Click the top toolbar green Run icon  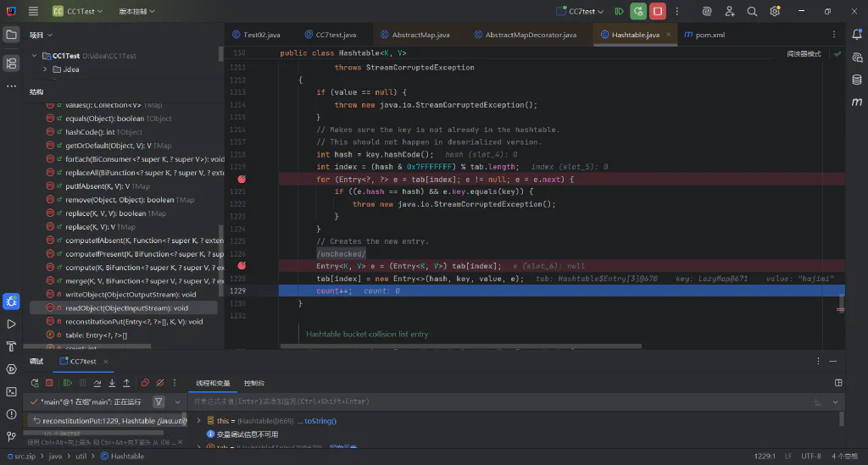pyautogui.click(x=620, y=11)
